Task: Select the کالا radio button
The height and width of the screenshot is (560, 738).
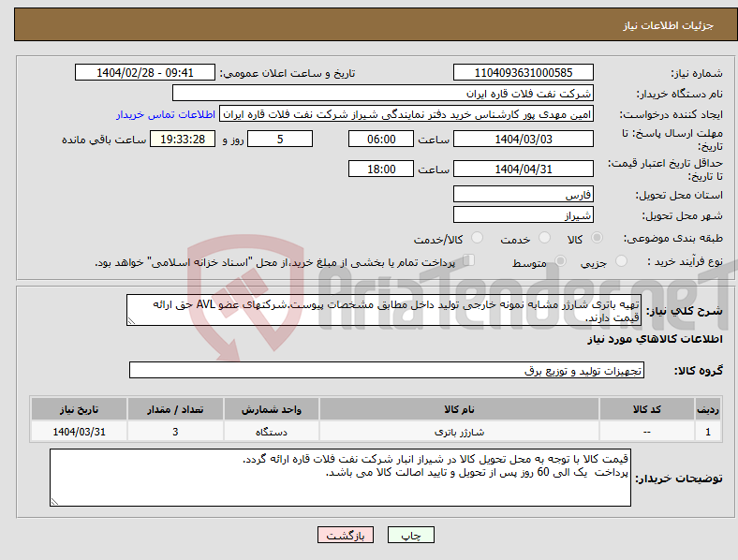Action: point(597,238)
